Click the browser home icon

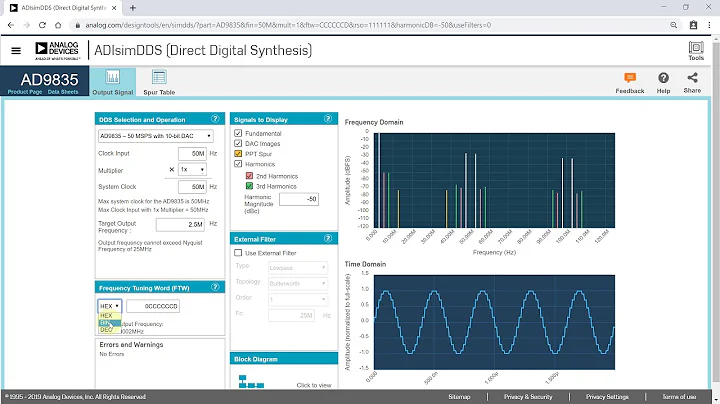pos(58,25)
